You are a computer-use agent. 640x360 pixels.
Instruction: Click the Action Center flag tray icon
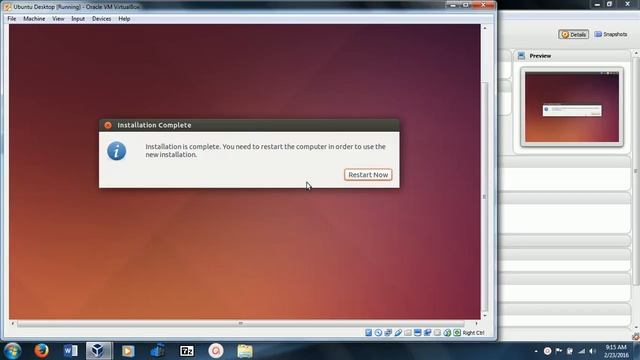point(558,351)
